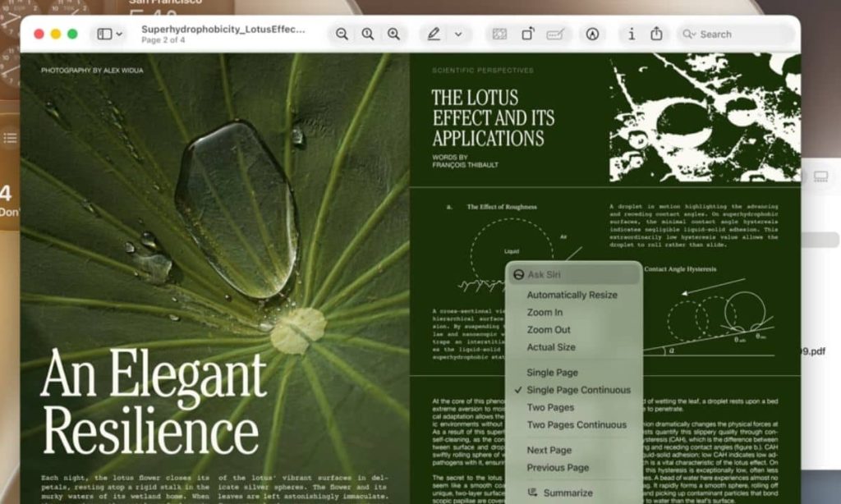
Task: Click the view icon in background window
Action: pyautogui.click(x=820, y=176)
